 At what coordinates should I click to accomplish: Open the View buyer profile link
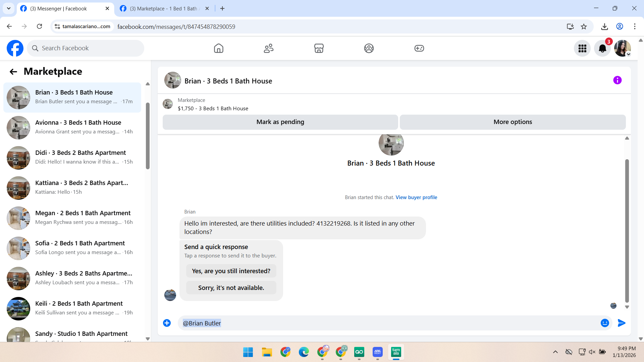pyautogui.click(x=416, y=197)
